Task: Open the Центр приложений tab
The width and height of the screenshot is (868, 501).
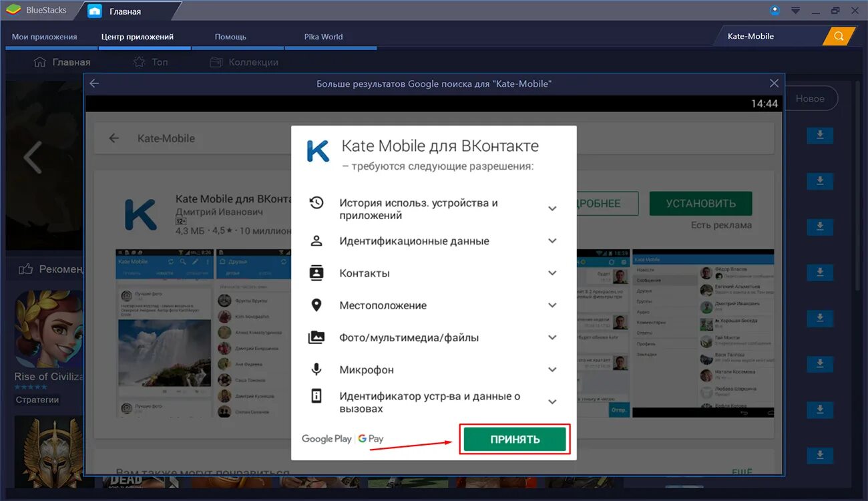Action: coord(138,37)
